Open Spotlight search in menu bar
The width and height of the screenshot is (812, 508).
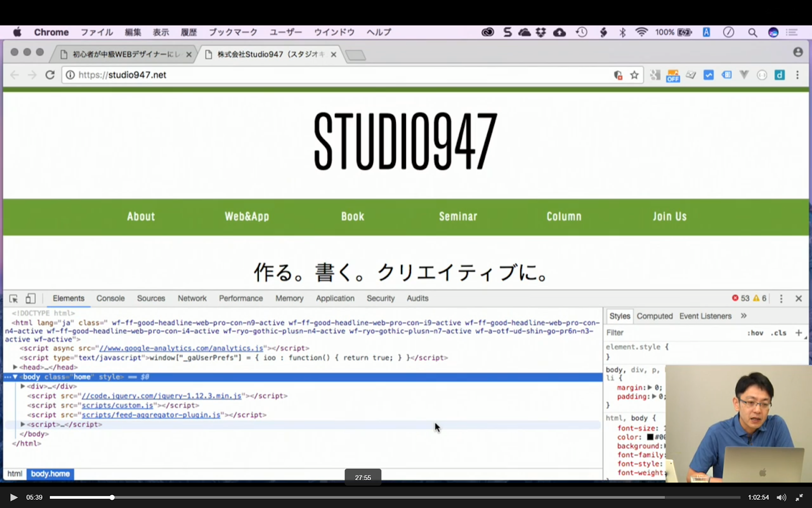(x=752, y=33)
